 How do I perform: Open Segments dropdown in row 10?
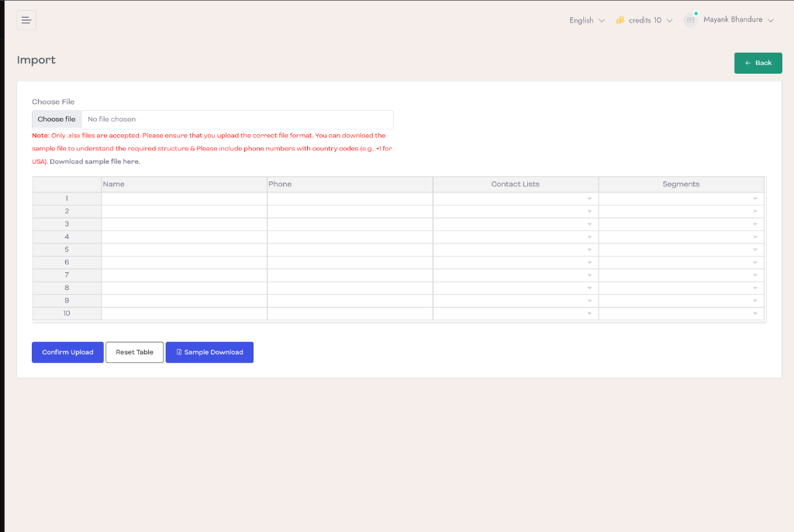click(x=755, y=313)
